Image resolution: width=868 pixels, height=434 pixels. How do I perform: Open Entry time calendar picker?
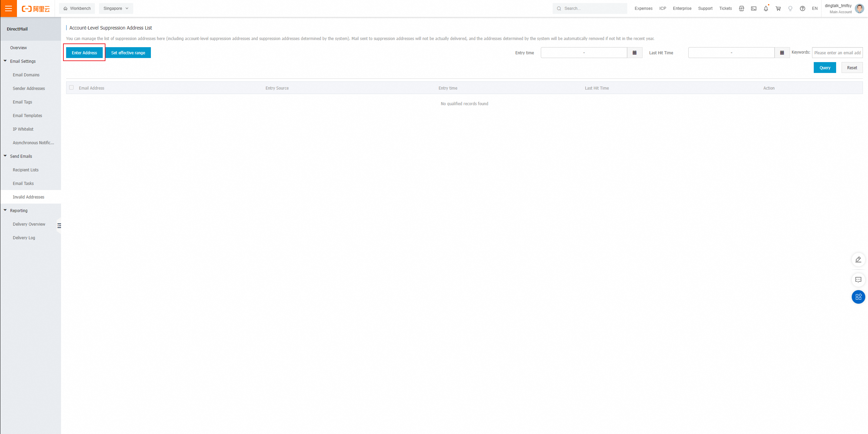634,53
